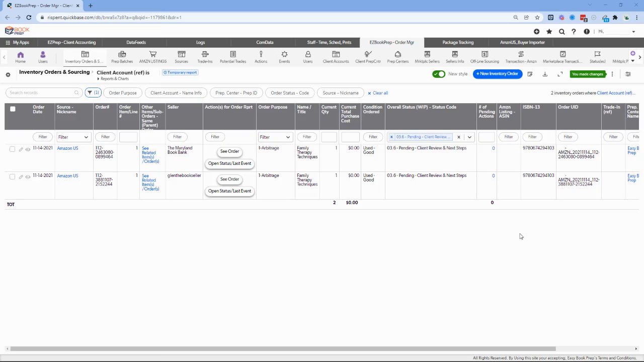This screenshot has width=644, height=362.
Task: Click the Clear all filters link
Action: point(378,93)
